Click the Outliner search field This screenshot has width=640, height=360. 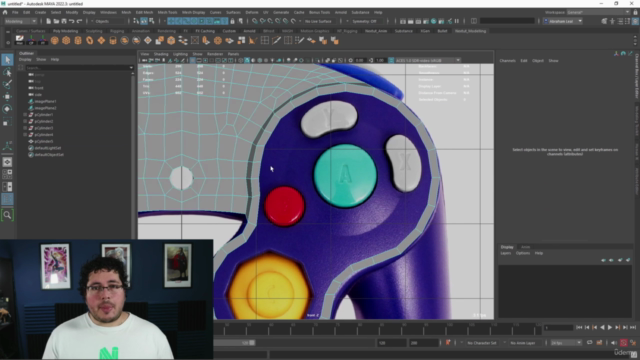[x=79, y=67]
